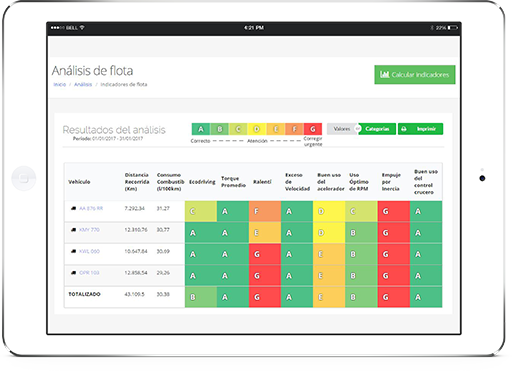Switch view to Categorías

(x=377, y=129)
